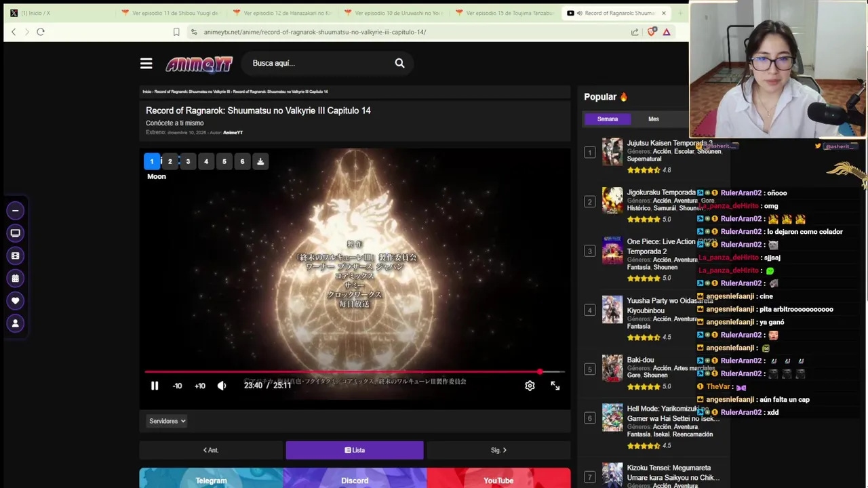The width and height of the screenshot is (868, 488).
Task: Select the 'Semana' popular tab
Action: pyautogui.click(x=608, y=119)
